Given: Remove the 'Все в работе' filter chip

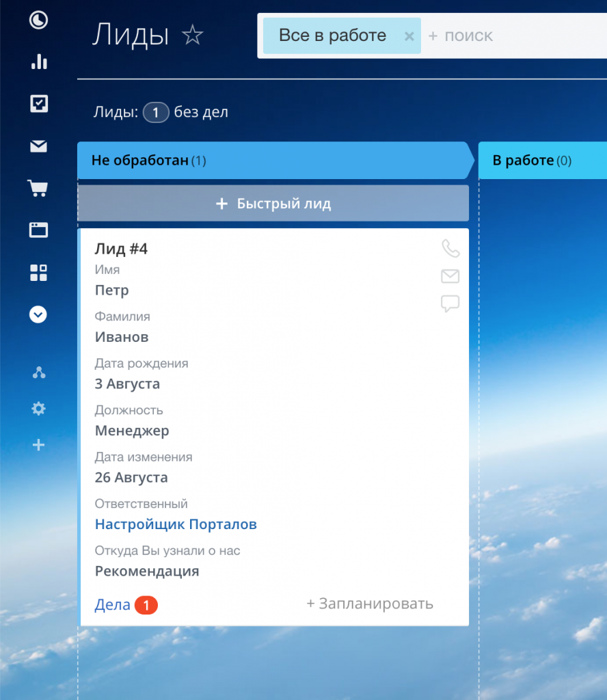Looking at the screenshot, I should (x=409, y=36).
